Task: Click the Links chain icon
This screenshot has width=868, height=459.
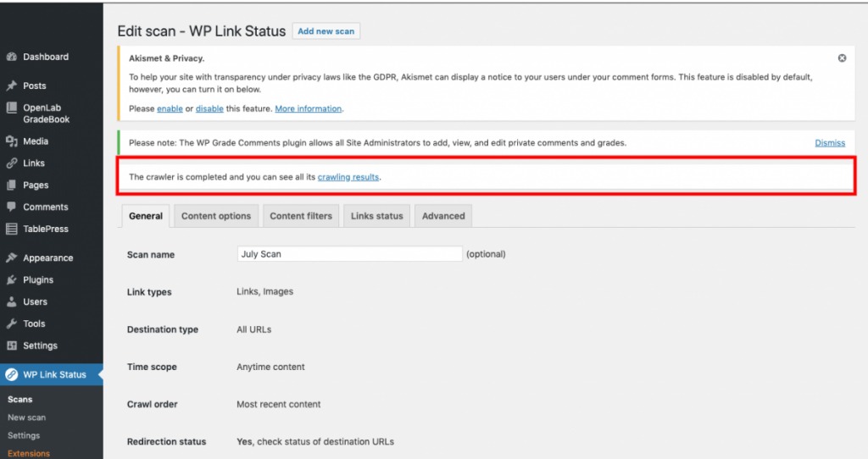Action: [11, 163]
